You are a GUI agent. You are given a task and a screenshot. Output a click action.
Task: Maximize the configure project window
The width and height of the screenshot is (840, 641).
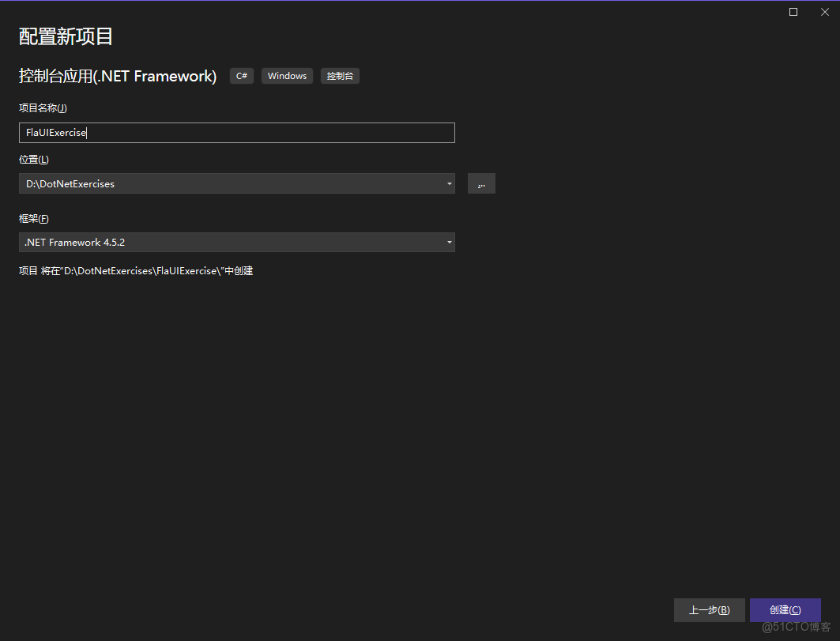click(x=793, y=12)
